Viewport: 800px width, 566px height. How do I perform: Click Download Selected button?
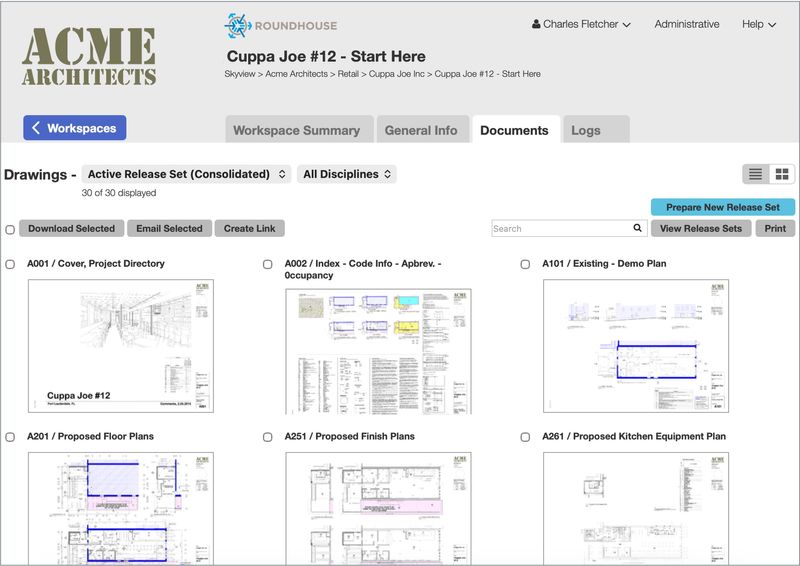click(71, 228)
